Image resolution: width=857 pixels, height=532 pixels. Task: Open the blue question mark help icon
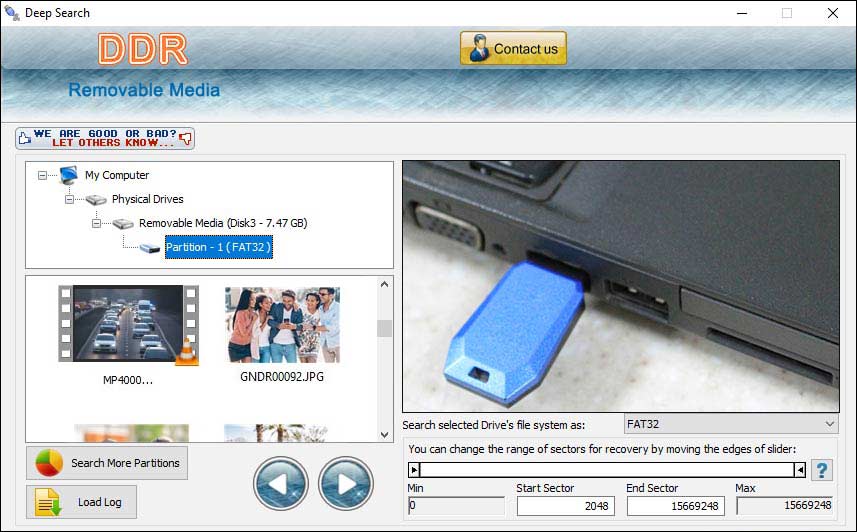pyautogui.click(x=821, y=470)
